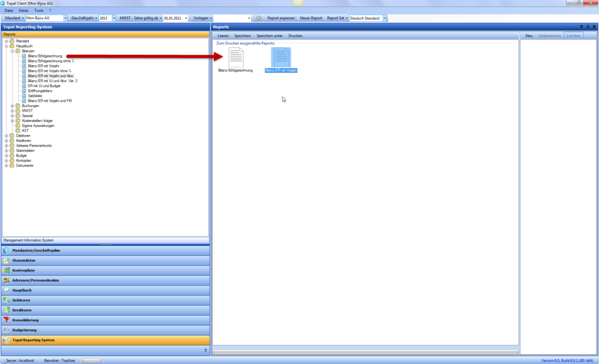Click the Drucken button

pyautogui.click(x=295, y=36)
